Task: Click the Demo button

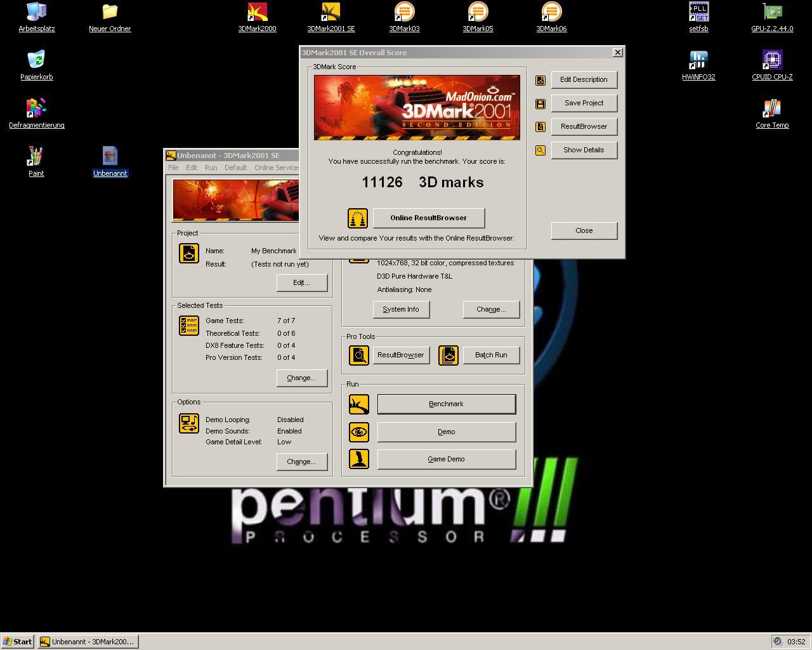Action: [447, 432]
